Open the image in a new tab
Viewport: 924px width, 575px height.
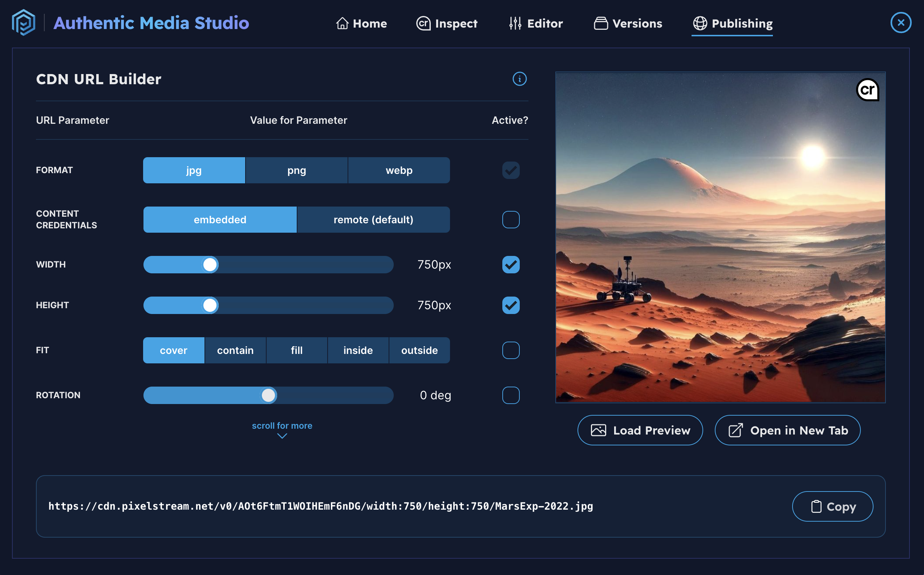(787, 430)
